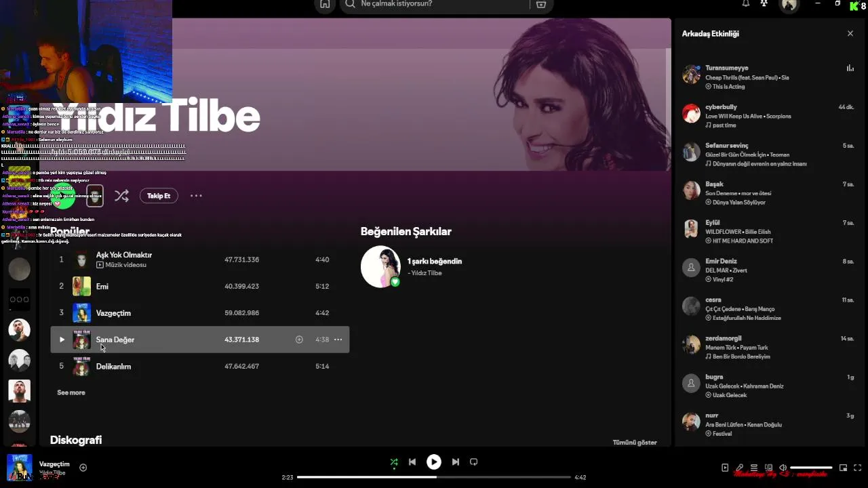
Task: Open the liked songs artist thumbnail
Action: coord(380,266)
